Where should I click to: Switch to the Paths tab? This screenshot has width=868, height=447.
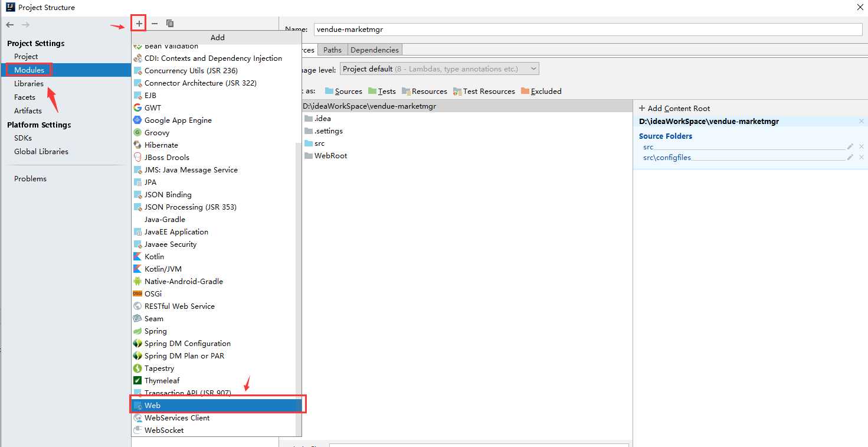click(x=333, y=50)
